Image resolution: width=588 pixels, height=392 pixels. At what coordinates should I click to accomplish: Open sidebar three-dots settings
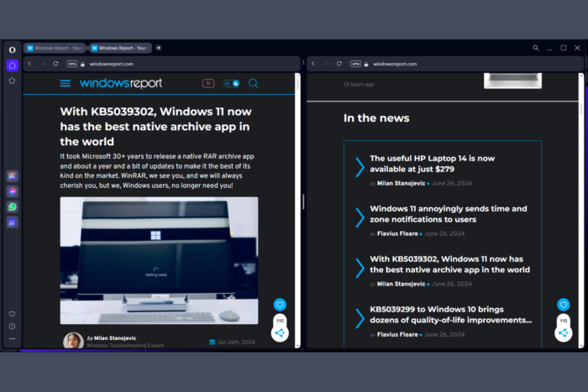[x=13, y=338]
